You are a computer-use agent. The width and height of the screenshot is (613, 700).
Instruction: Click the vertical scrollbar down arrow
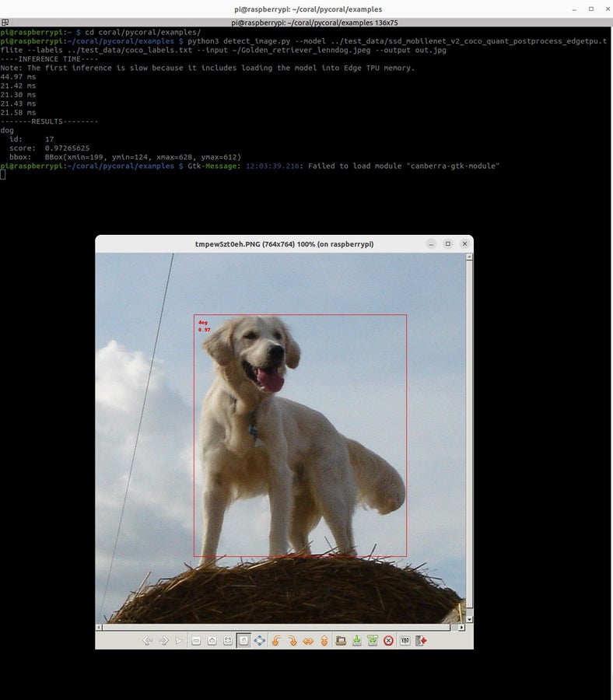pyautogui.click(x=469, y=619)
